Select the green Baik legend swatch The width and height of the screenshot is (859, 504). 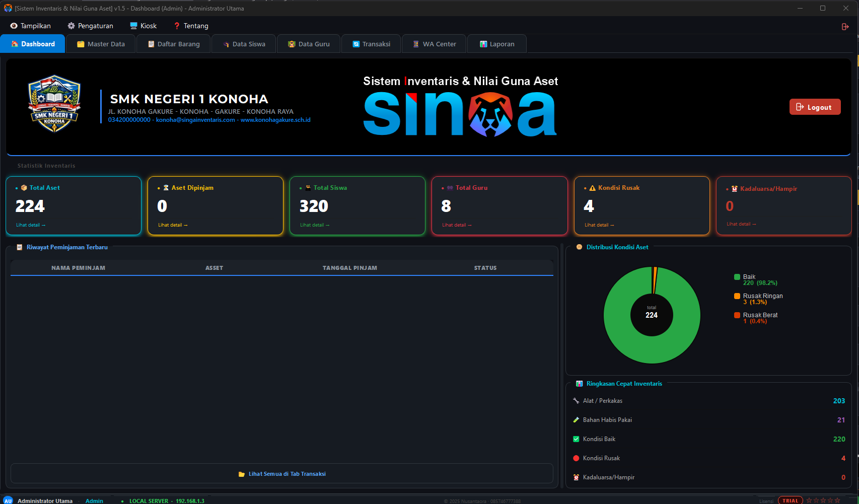(737, 277)
